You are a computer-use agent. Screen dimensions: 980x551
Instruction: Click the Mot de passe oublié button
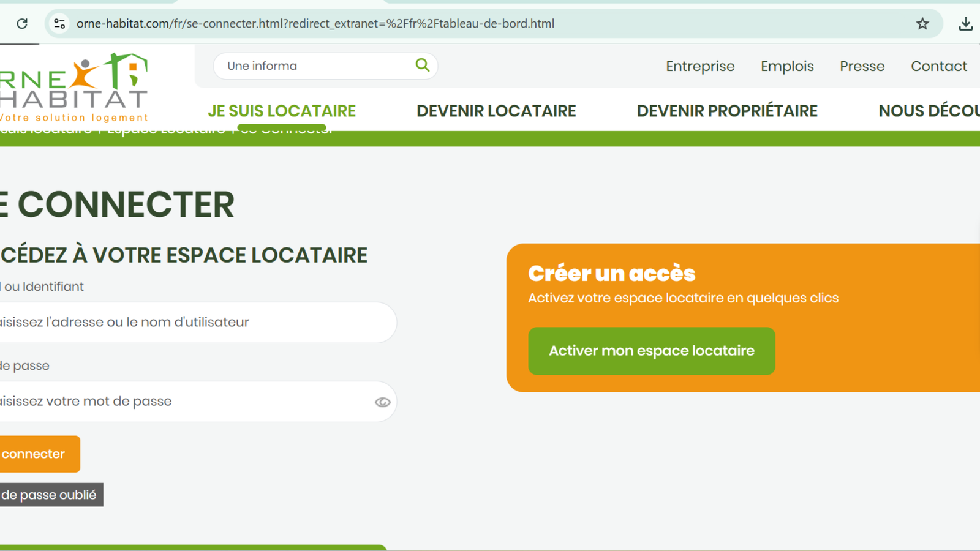51,495
